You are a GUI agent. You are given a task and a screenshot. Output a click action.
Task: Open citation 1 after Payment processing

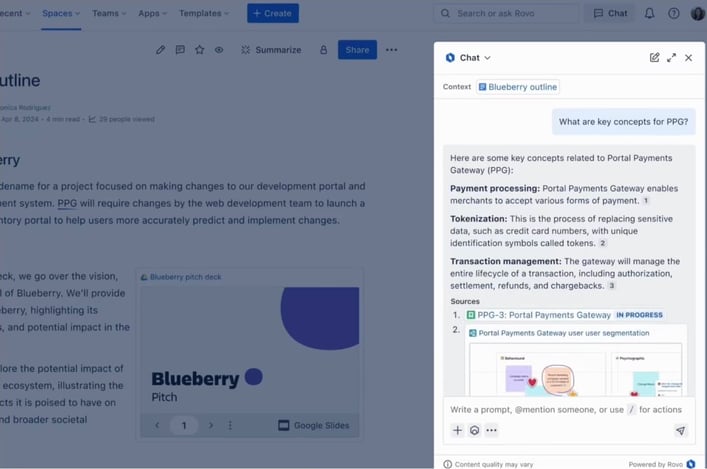tap(646, 201)
